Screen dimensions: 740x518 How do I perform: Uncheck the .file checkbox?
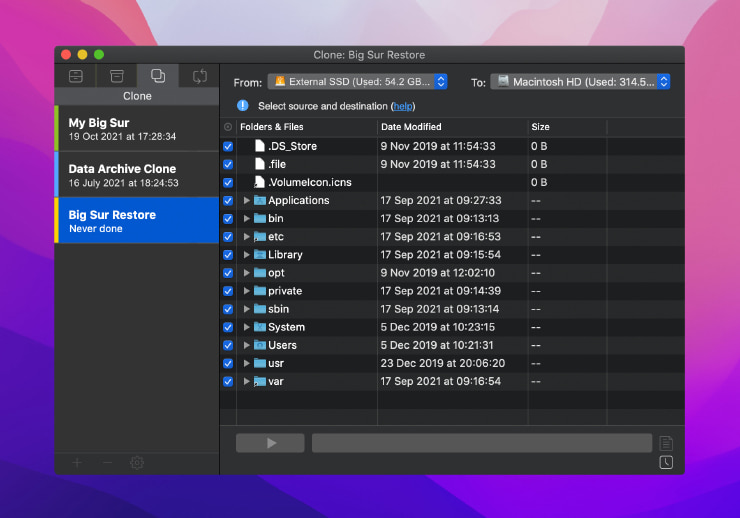coord(228,164)
